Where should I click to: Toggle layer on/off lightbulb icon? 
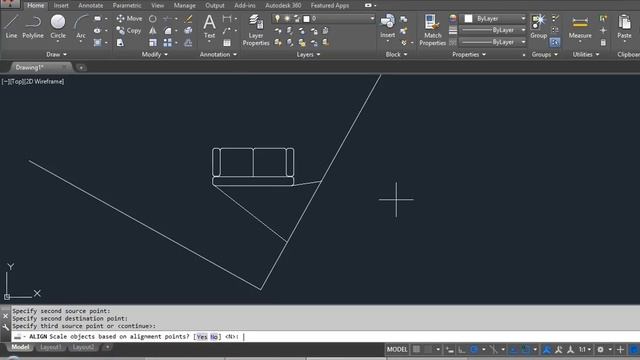click(x=277, y=19)
